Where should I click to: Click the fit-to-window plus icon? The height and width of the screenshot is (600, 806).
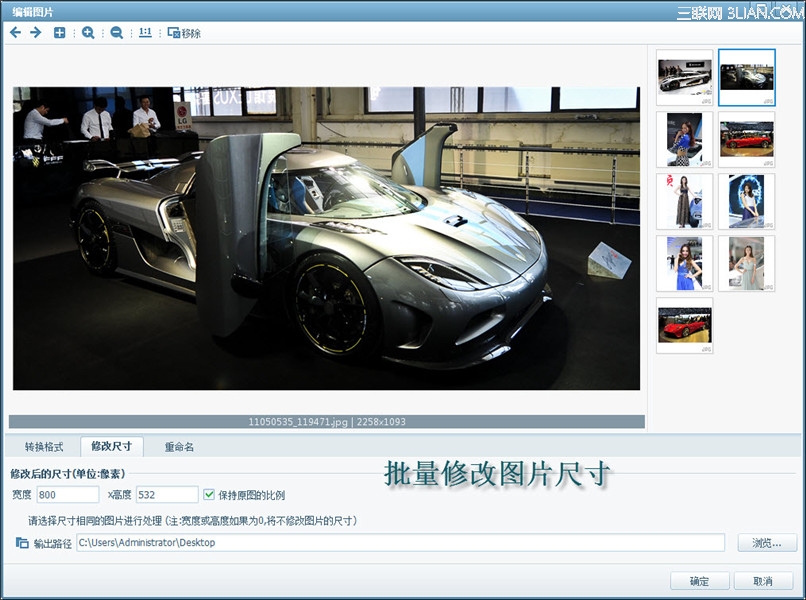(x=60, y=33)
